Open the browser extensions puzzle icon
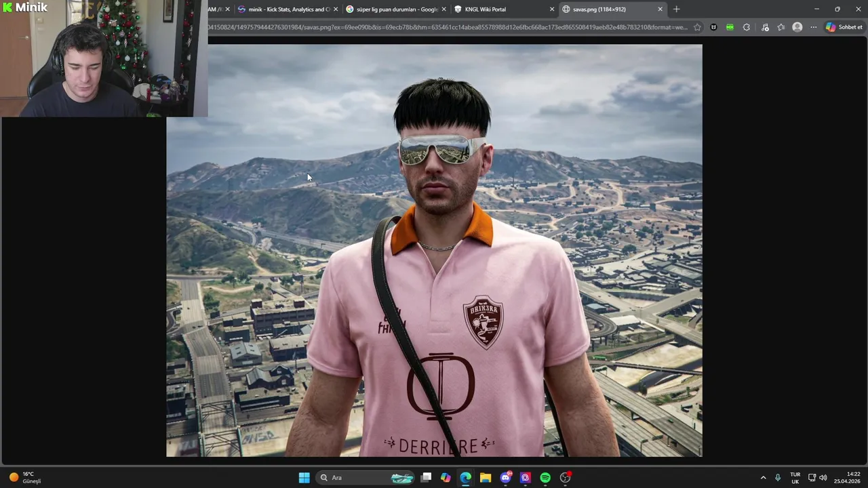The image size is (868, 488). (x=747, y=27)
